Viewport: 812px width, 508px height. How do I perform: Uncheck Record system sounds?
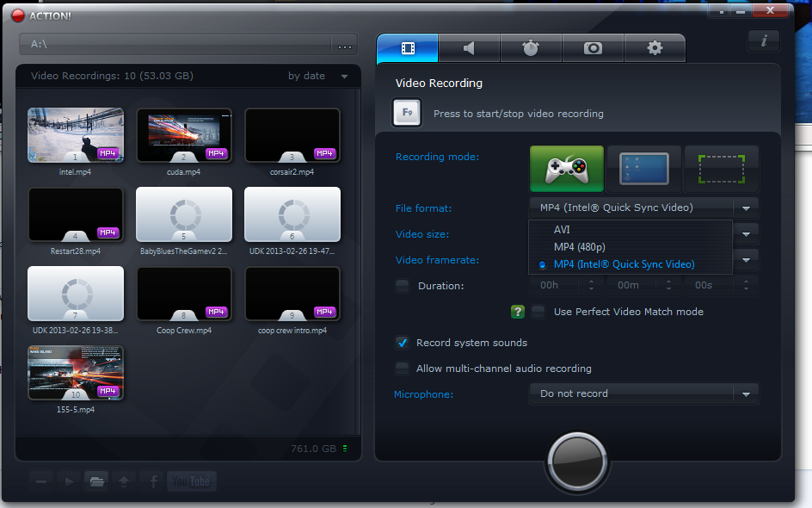(x=403, y=343)
